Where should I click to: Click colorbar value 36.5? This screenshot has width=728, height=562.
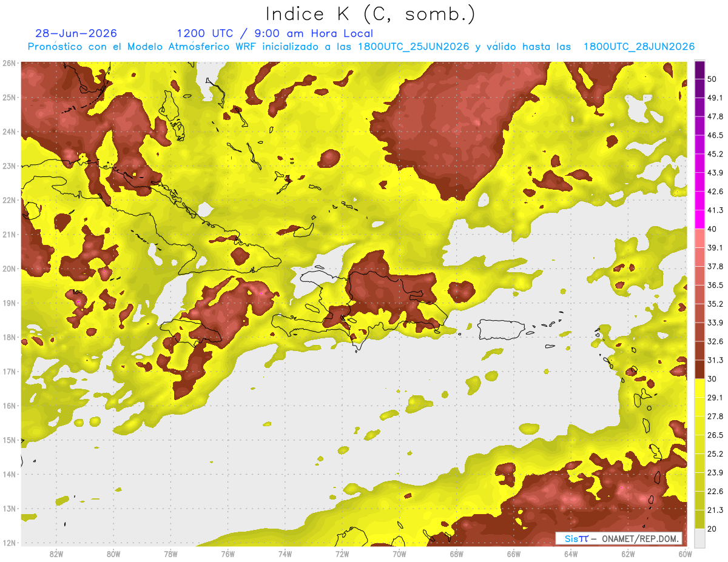point(716,285)
